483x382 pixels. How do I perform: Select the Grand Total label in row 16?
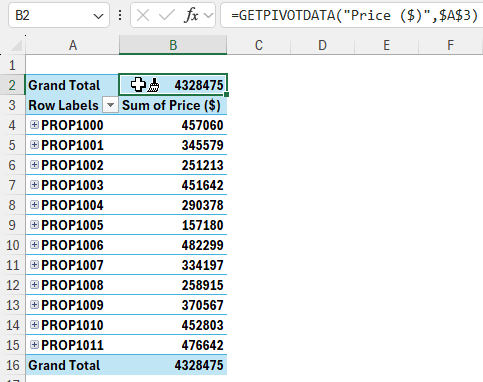coord(64,365)
